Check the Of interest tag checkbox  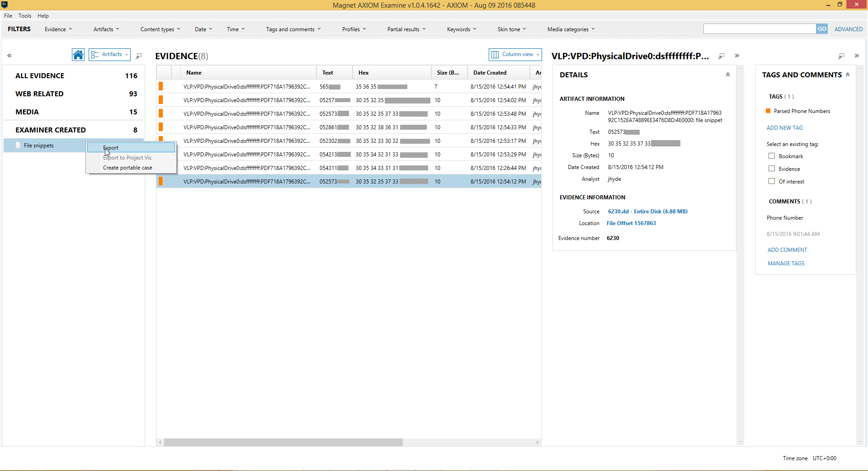pos(772,181)
